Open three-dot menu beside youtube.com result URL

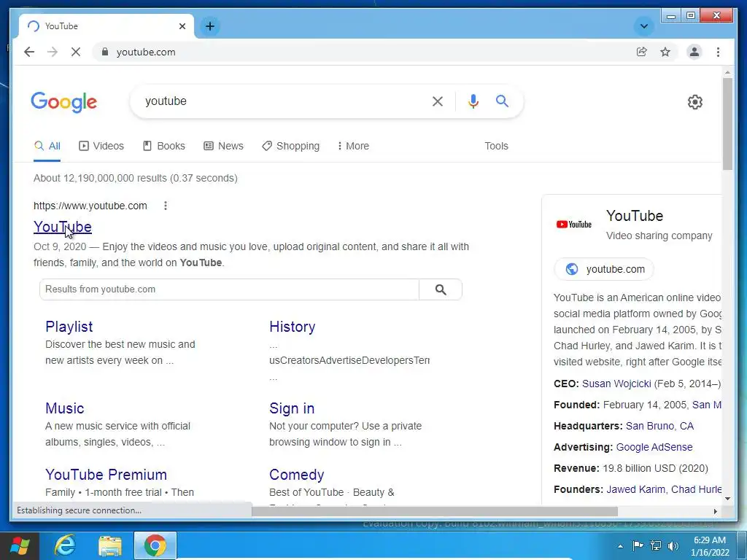pos(166,206)
